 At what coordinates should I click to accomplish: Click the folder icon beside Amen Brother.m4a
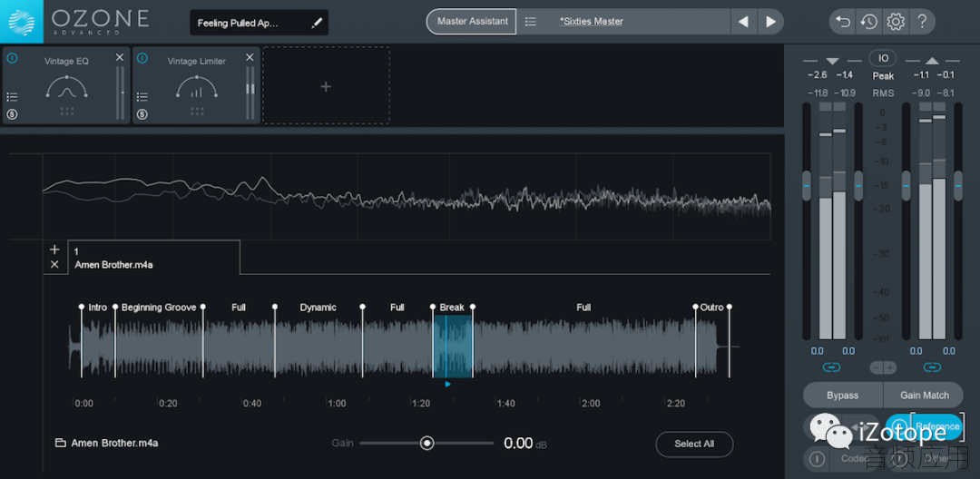61,444
